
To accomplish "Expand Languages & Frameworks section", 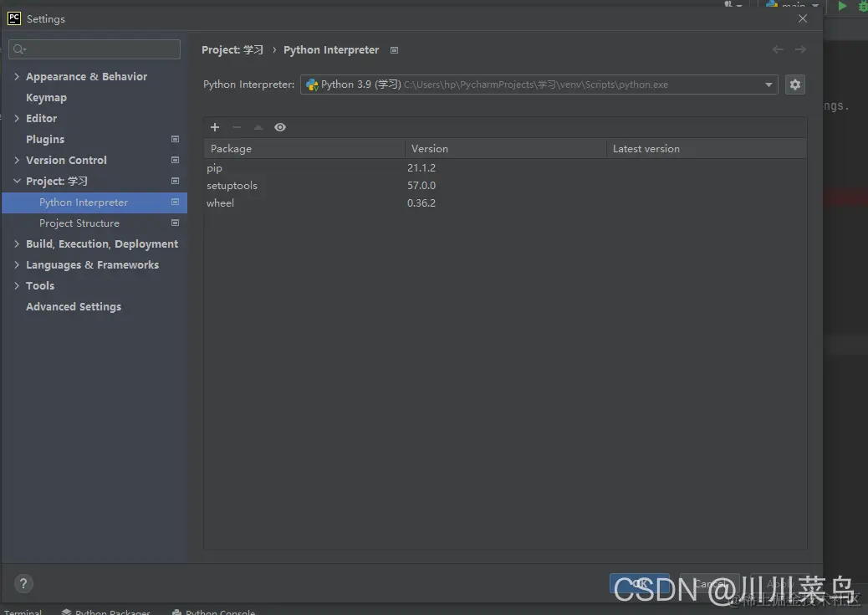I will tap(17, 265).
